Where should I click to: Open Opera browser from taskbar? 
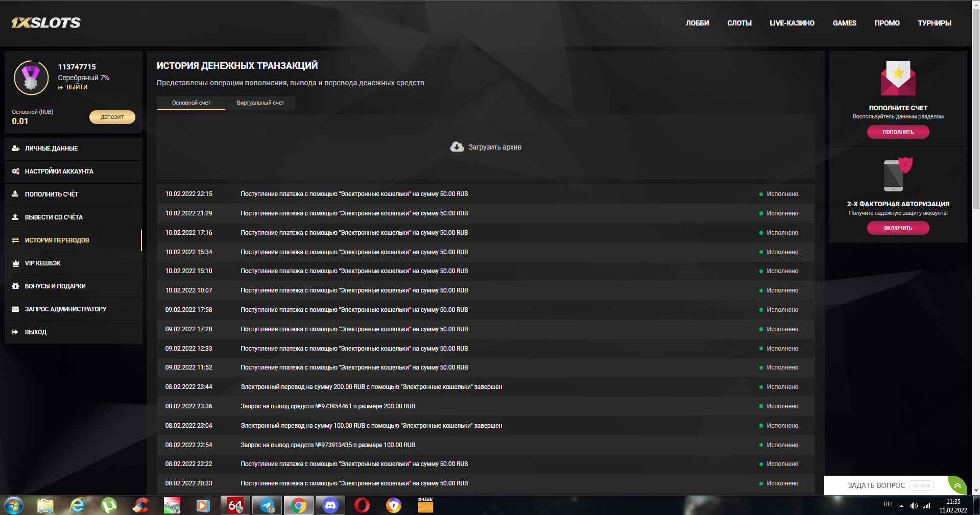362,506
